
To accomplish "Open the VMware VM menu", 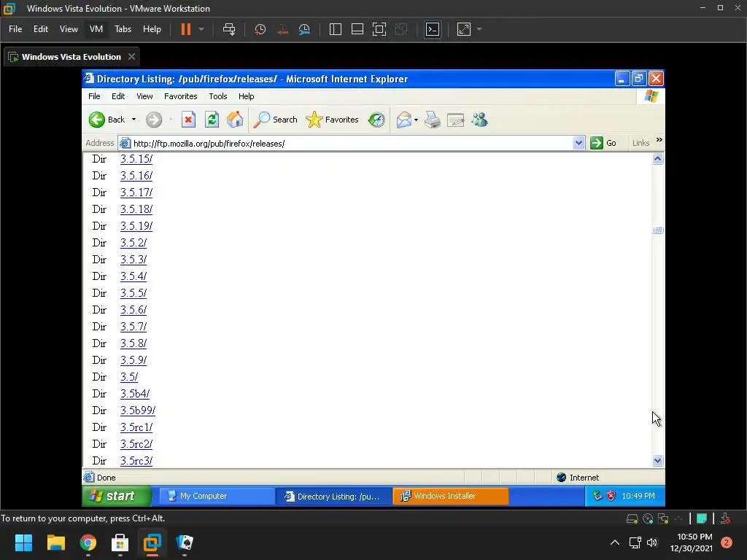I will (x=96, y=29).
